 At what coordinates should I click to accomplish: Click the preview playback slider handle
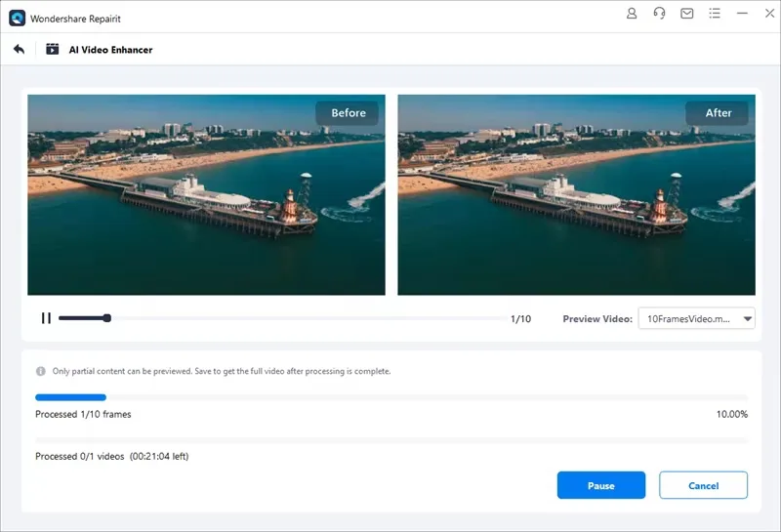click(107, 318)
